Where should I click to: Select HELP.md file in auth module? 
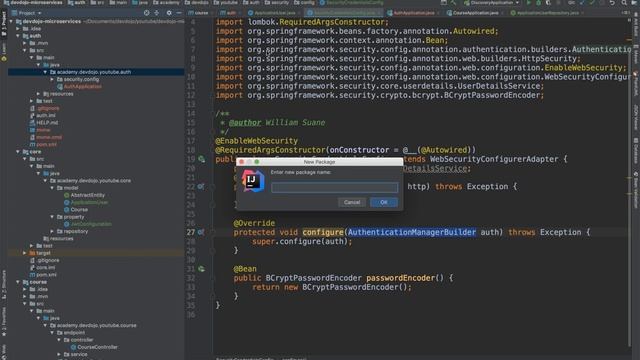coord(47,122)
